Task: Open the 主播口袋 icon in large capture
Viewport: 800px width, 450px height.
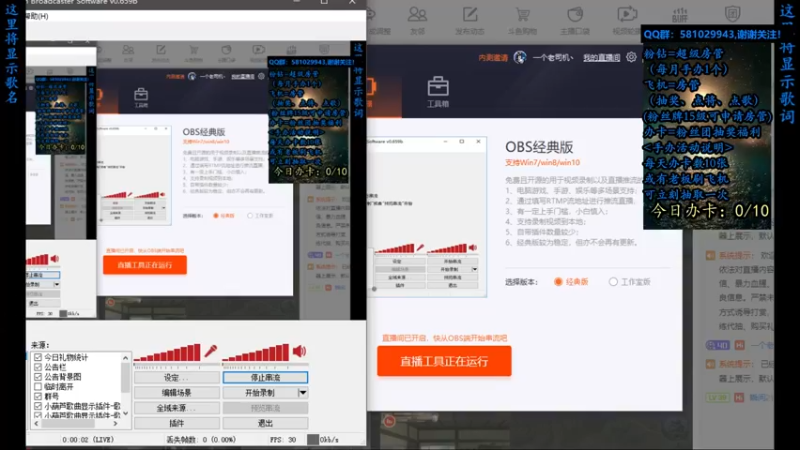Action: pyautogui.click(x=575, y=14)
